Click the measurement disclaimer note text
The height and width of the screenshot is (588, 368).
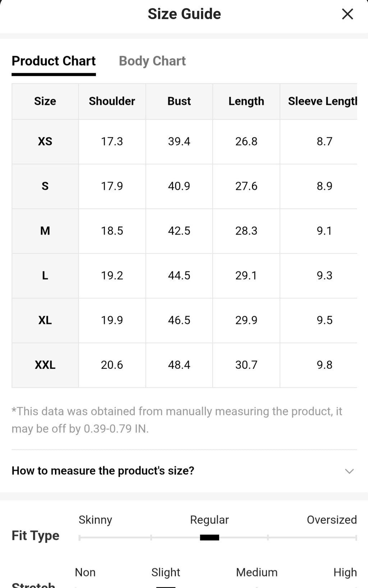click(x=177, y=420)
